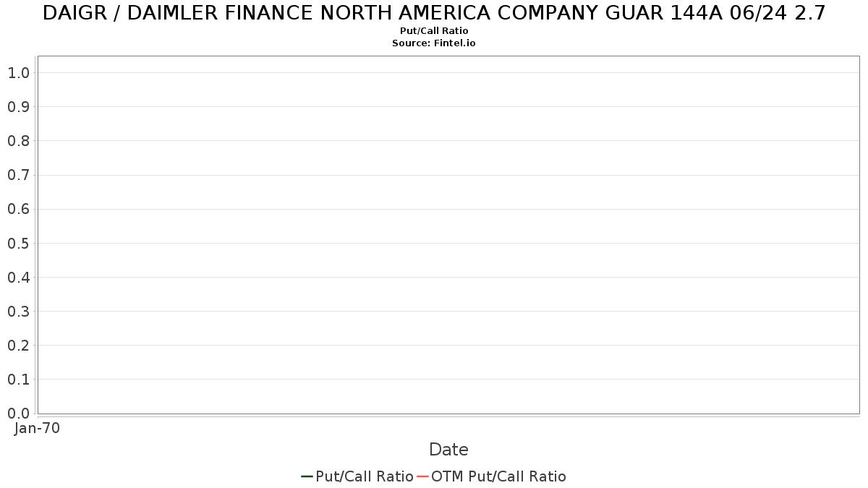Click the 0.4 y-axis tick label
The height and width of the screenshot is (488, 868).
(x=18, y=278)
